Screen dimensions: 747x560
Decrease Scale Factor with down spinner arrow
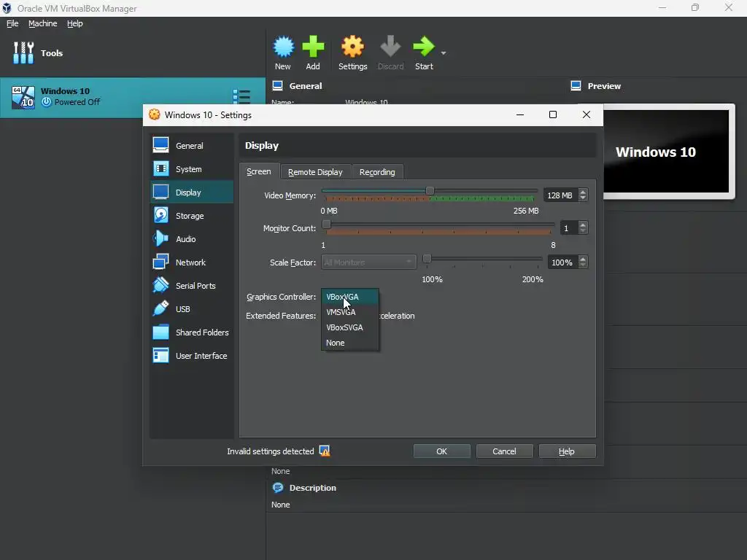coord(583,265)
